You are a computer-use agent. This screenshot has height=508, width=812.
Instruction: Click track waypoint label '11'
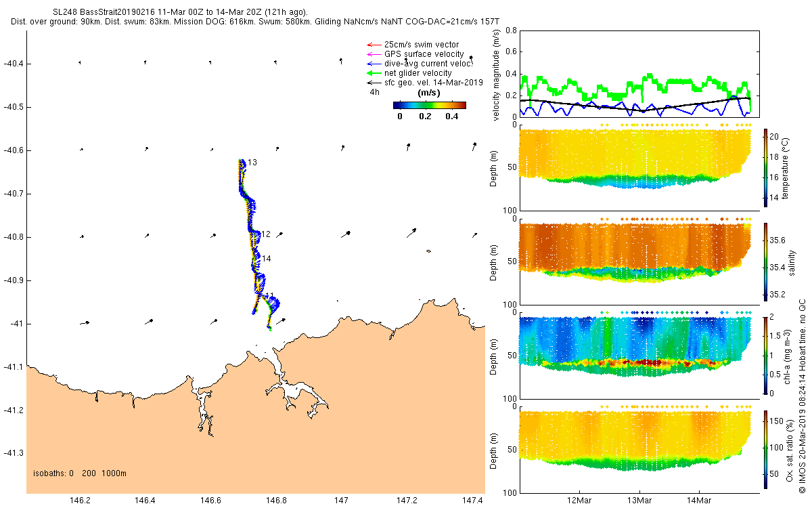pyautogui.click(x=269, y=296)
